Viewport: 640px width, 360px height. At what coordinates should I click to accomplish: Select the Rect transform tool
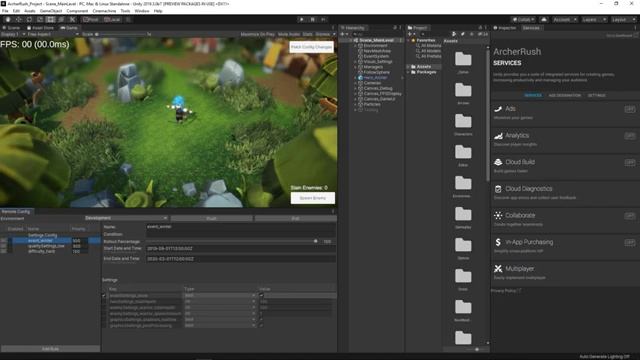point(51,20)
